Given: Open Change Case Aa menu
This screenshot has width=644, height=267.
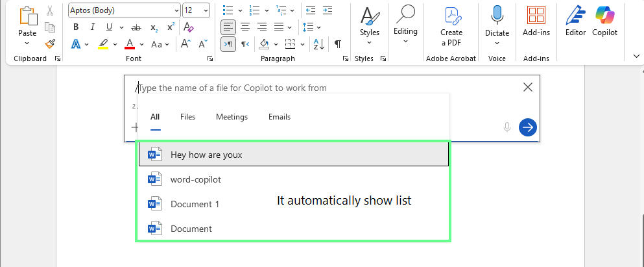Looking at the screenshot, I should point(160,44).
